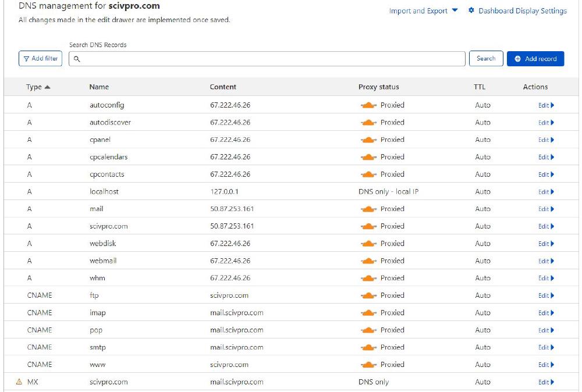582x392 pixels.
Task: Click the TTL column header
Action: click(479, 87)
